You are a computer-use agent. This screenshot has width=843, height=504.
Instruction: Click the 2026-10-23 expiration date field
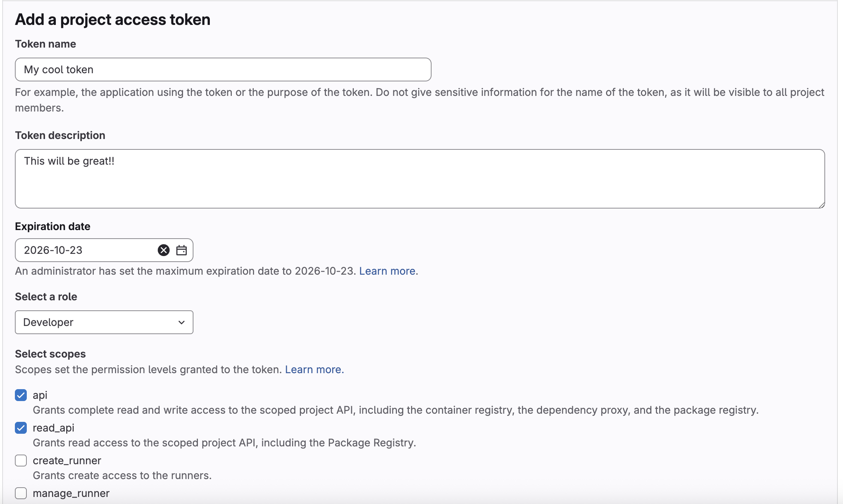coord(86,250)
